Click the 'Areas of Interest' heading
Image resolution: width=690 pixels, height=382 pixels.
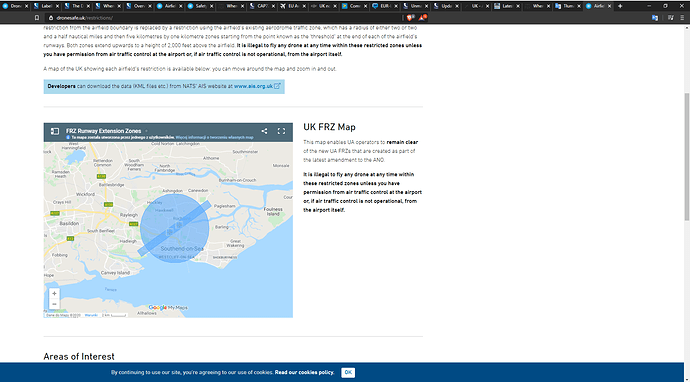coord(79,356)
